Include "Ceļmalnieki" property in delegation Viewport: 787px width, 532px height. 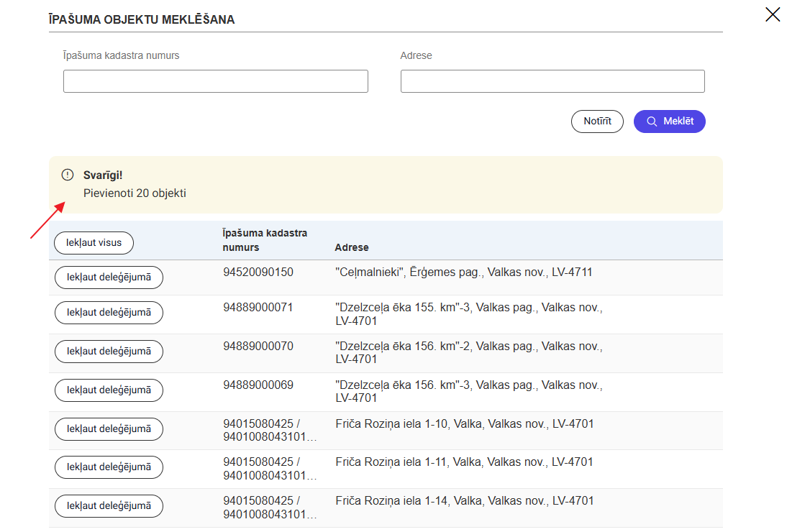click(x=109, y=278)
